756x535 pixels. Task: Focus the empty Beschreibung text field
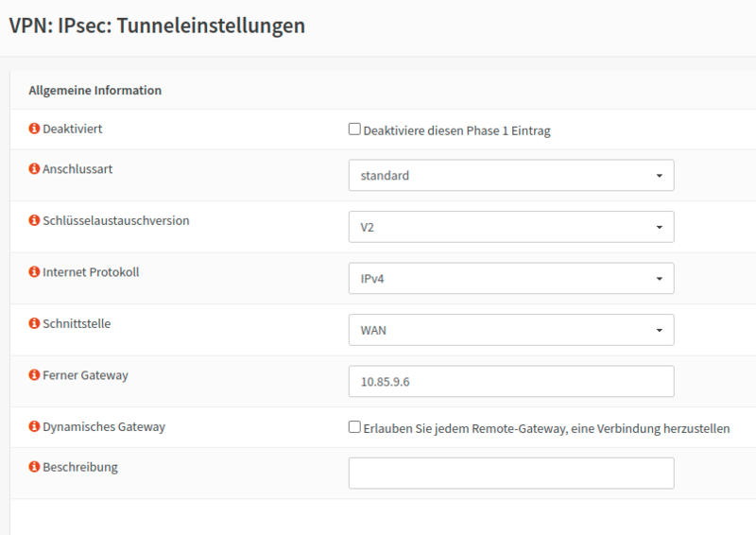point(510,474)
